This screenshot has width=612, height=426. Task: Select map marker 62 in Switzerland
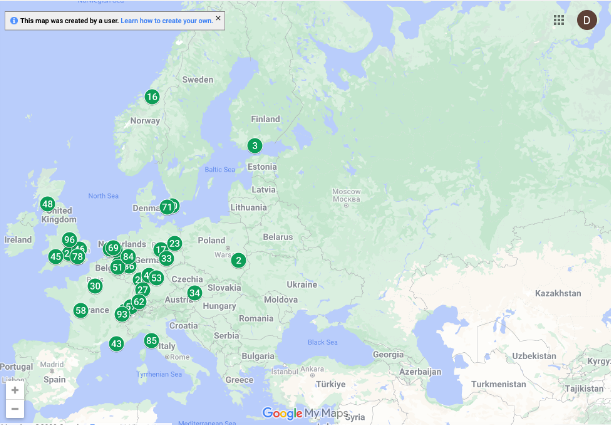tap(139, 302)
